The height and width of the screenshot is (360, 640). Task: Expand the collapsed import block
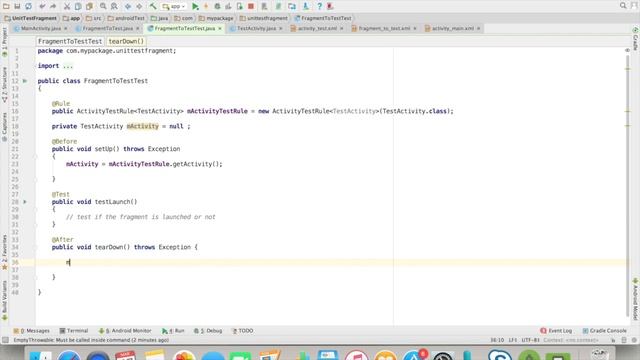click(x=68, y=66)
